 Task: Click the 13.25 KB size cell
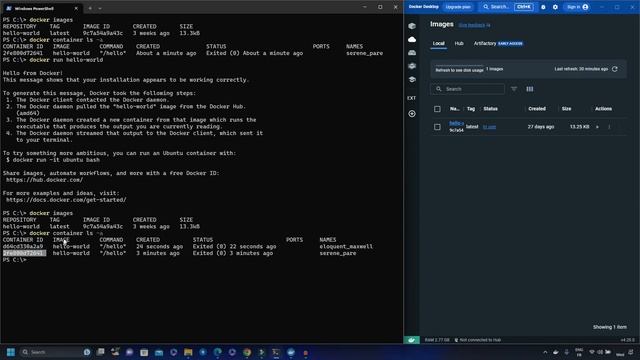[579, 127]
